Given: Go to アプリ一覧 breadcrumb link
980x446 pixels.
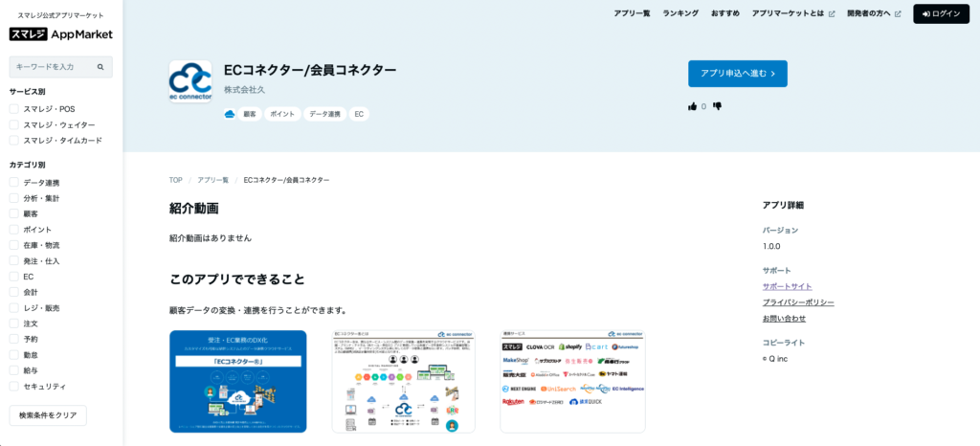Looking at the screenshot, I should [x=213, y=180].
